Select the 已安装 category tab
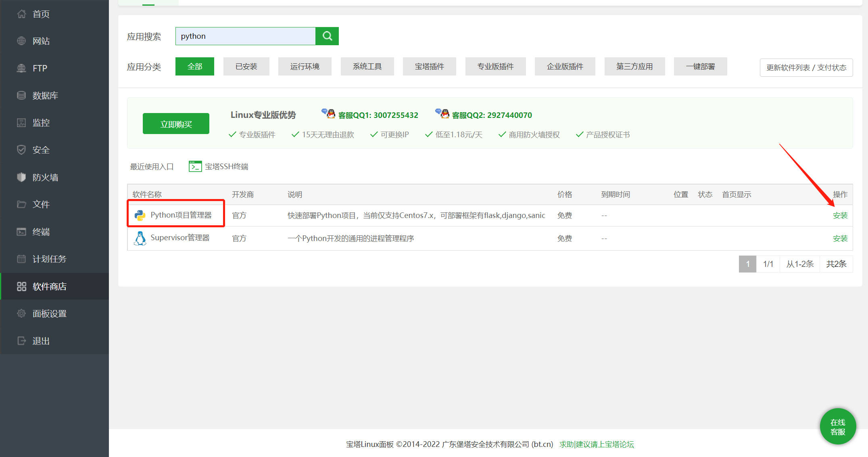The image size is (868, 457). click(246, 66)
